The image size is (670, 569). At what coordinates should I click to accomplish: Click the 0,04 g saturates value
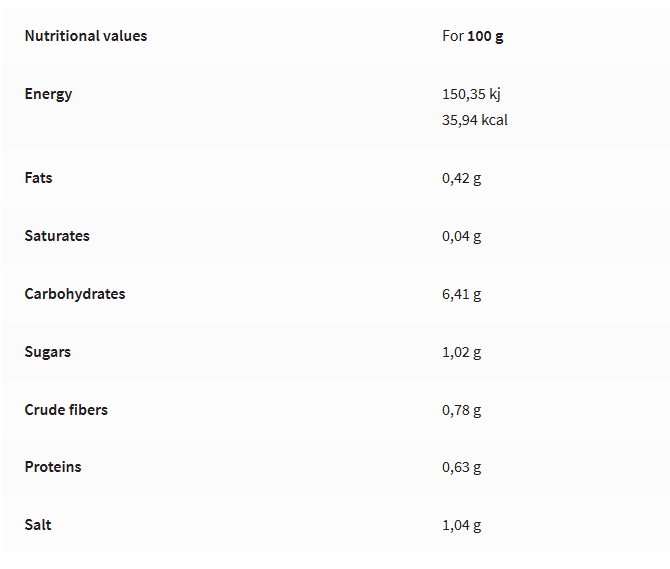pos(462,236)
